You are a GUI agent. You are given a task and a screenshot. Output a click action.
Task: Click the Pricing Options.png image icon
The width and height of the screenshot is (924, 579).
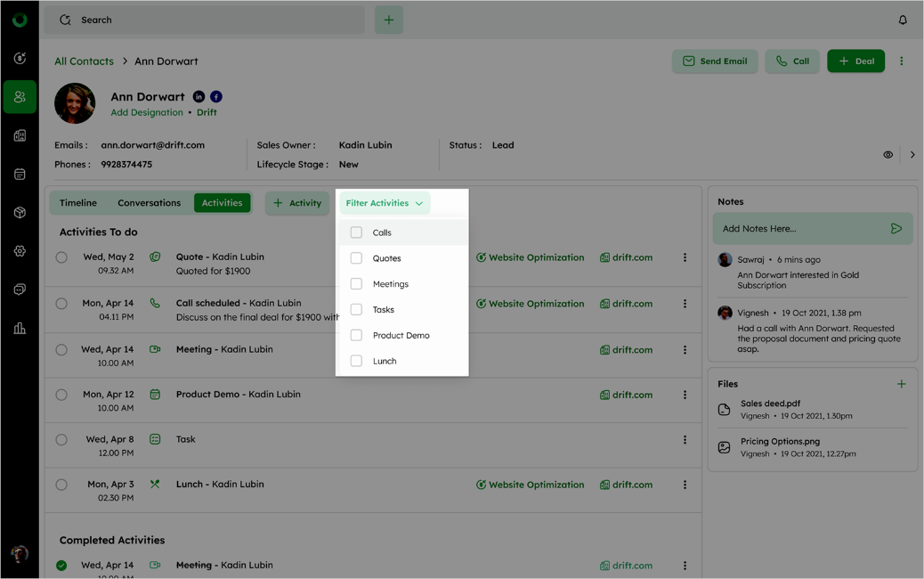(725, 447)
